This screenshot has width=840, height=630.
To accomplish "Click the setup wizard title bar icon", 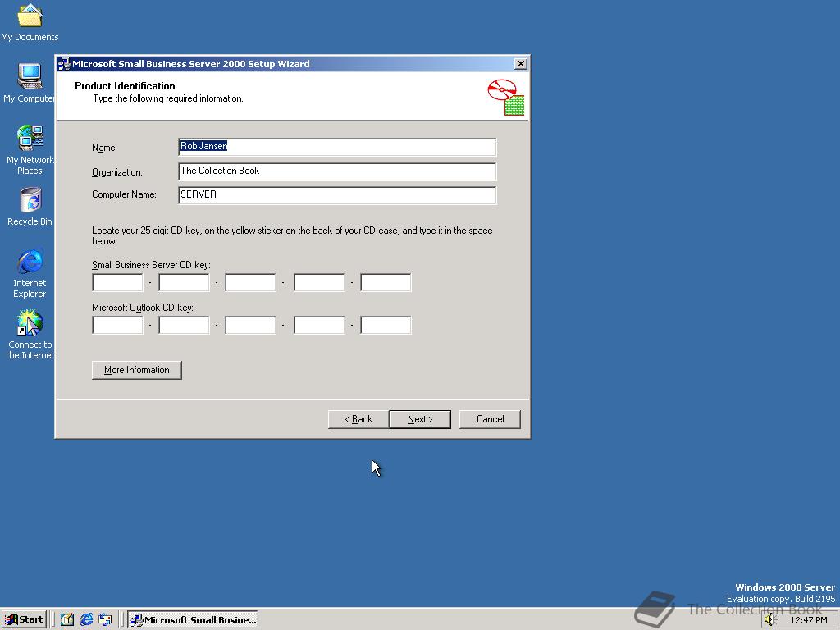I will 64,64.
